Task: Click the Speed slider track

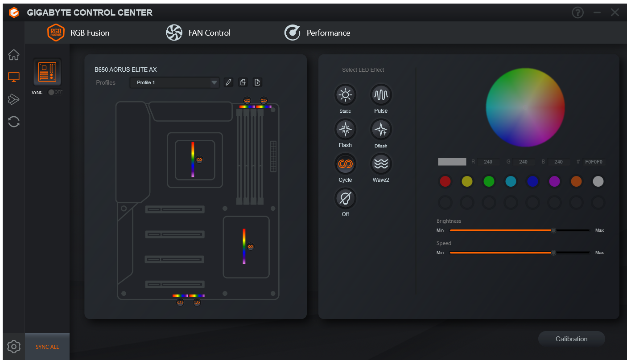Action: click(520, 253)
